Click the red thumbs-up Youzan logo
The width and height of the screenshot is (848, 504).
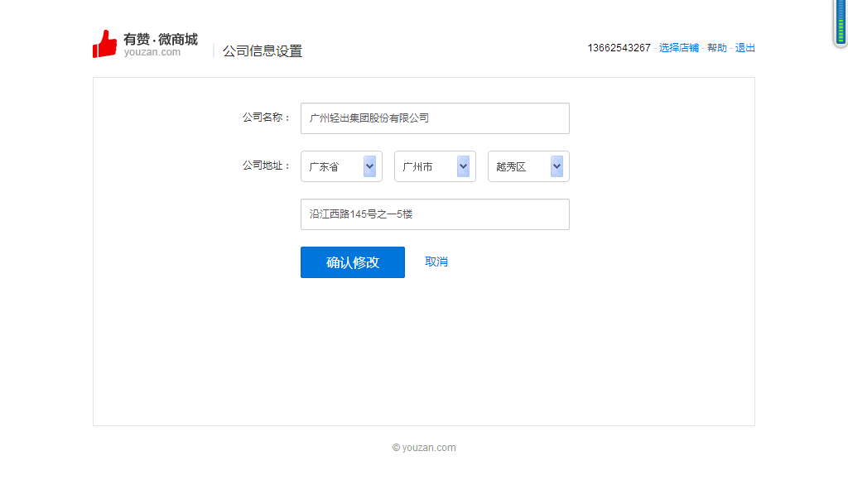(104, 44)
